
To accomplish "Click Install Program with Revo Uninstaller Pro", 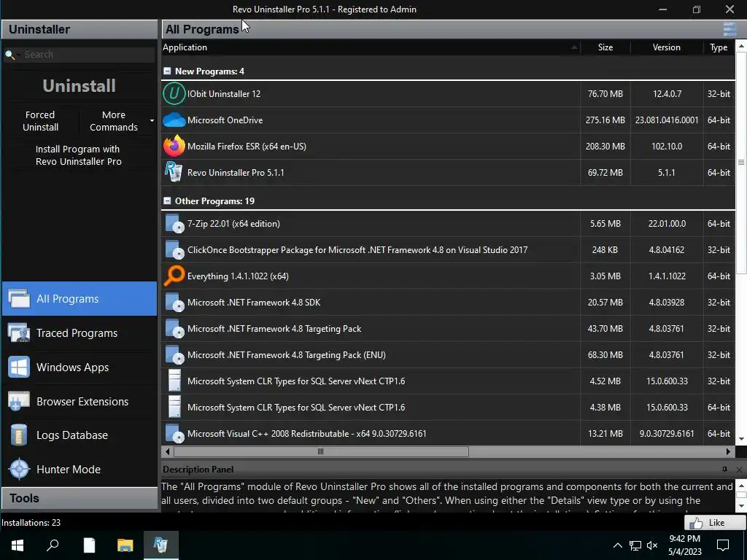I will [x=79, y=155].
